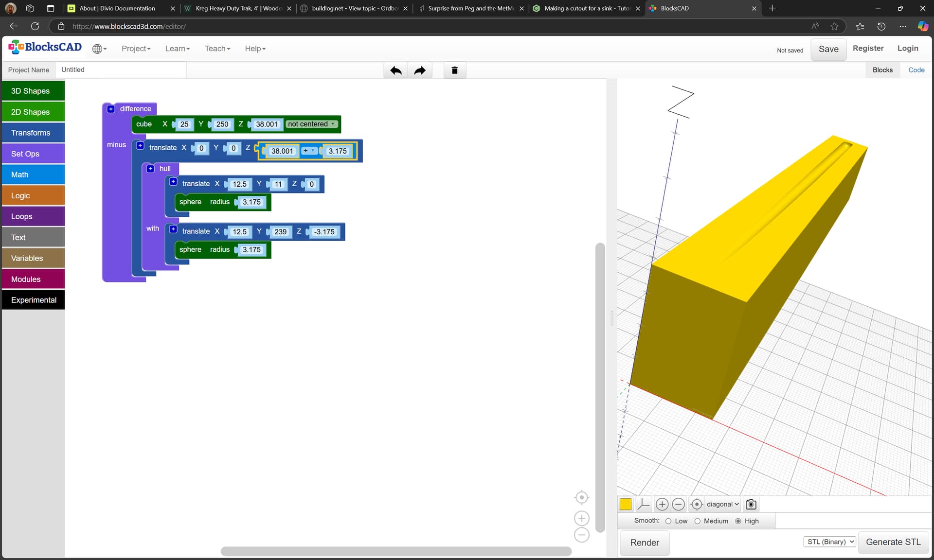Screen dimensions: 934x560
Task: Add page to browser favorites star
Action: click(835, 26)
